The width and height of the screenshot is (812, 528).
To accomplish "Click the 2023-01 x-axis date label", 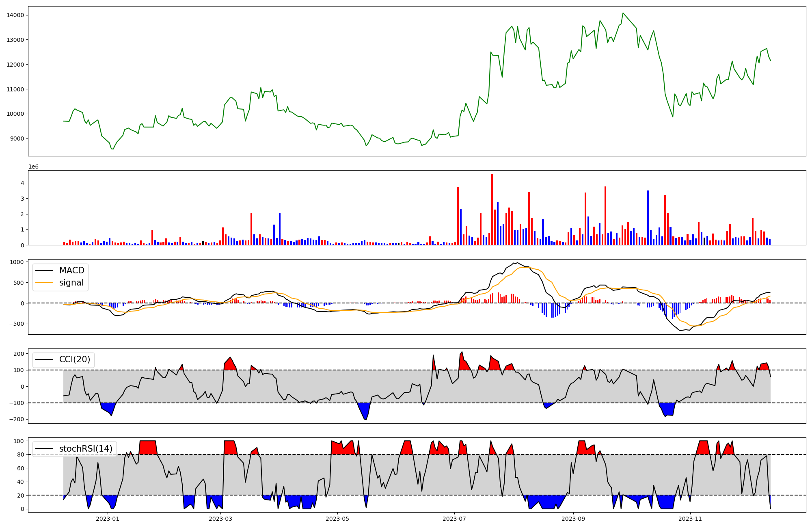I will point(108,519).
